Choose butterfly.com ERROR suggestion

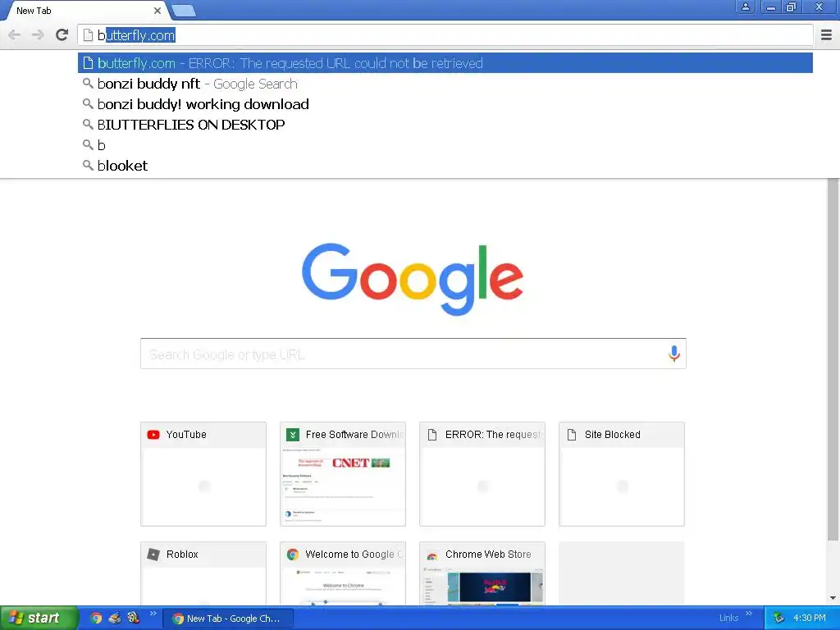445,63
